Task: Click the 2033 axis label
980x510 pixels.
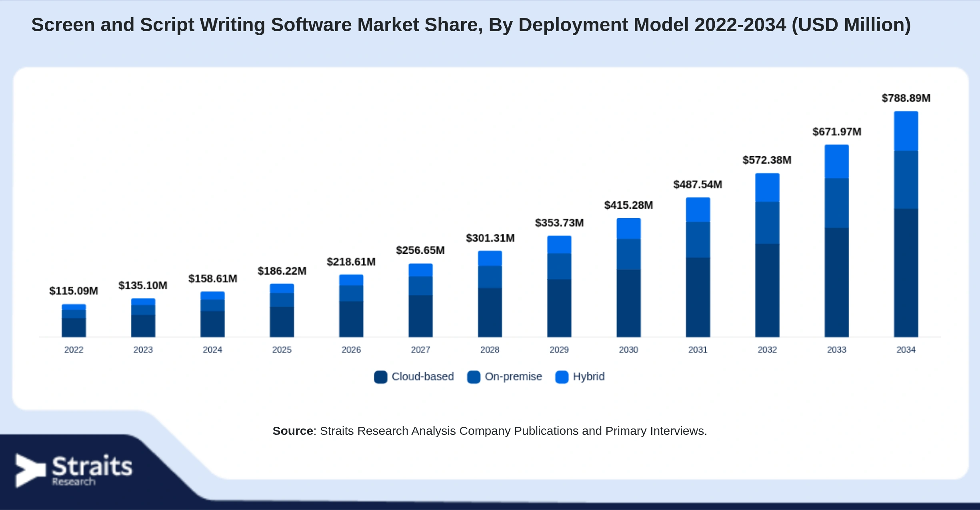Action: tap(836, 350)
